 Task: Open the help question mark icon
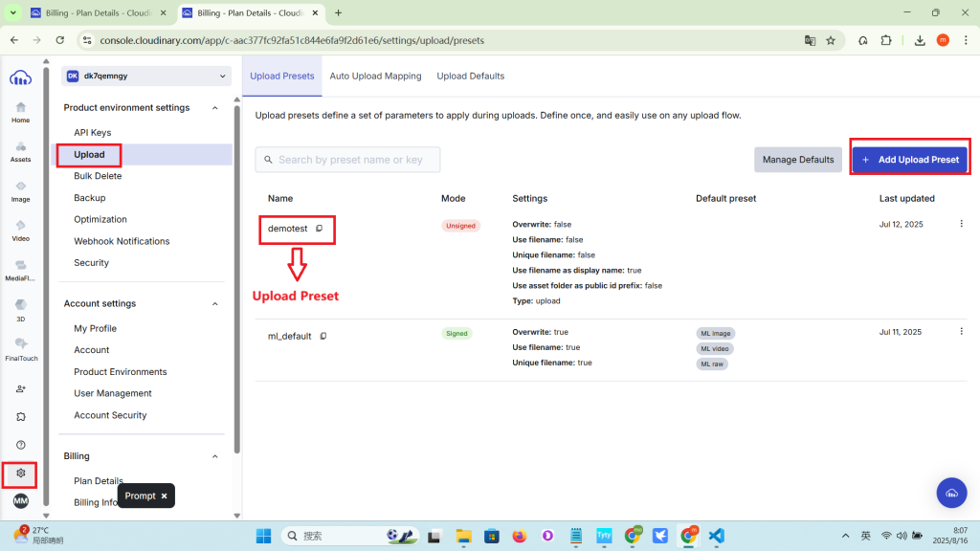point(21,445)
